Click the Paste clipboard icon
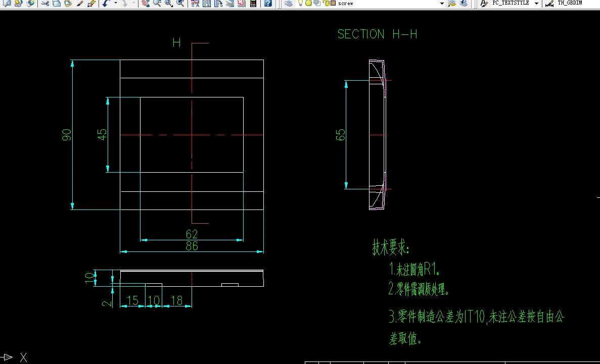The width and height of the screenshot is (600, 364). coord(68,3)
